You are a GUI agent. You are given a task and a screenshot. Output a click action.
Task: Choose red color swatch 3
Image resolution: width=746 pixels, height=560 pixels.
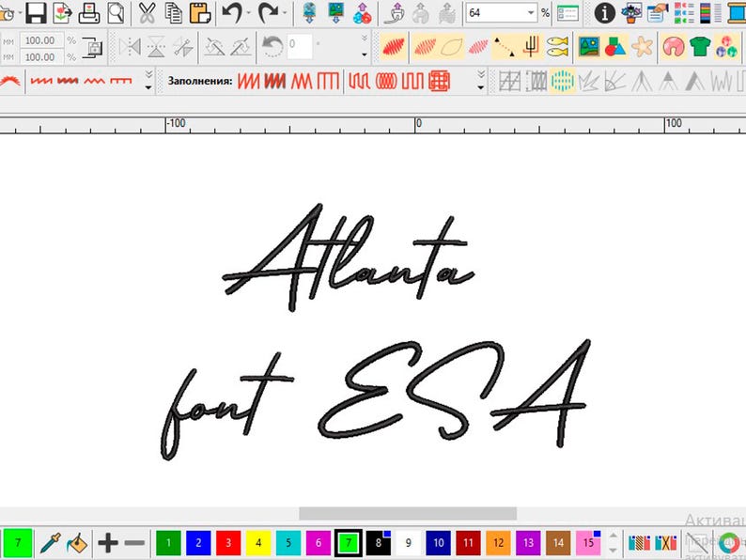pyautogui.click(x=228, y=542)
